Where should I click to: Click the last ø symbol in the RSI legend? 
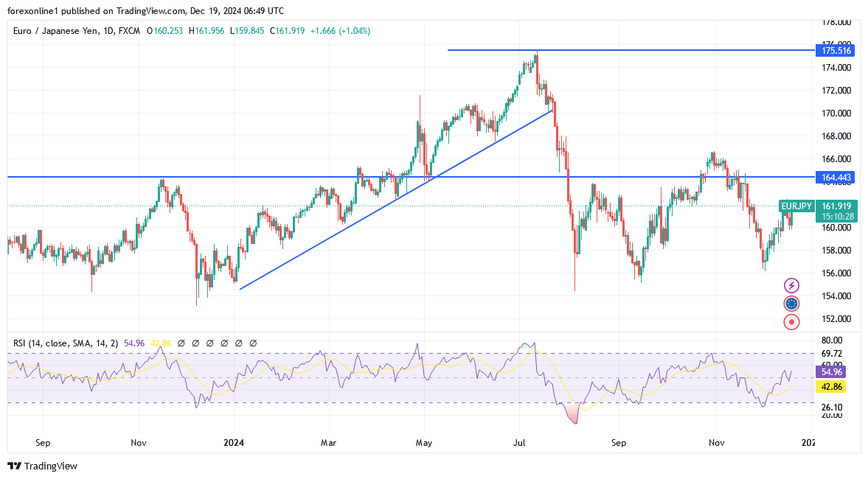coord(253,343)
